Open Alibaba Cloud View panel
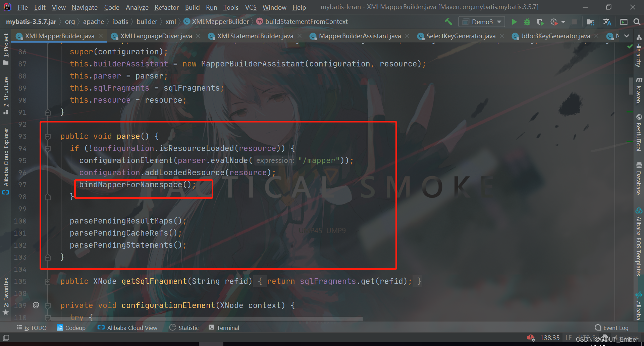644x346 pixels. 127,328
